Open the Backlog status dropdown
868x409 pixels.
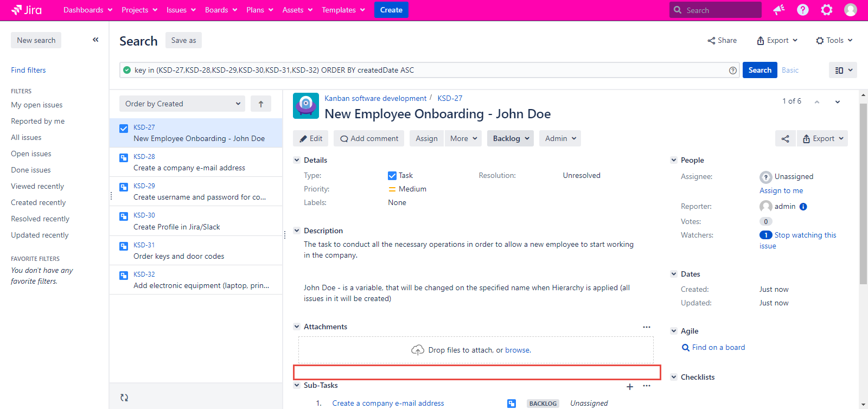click(510, 138)
